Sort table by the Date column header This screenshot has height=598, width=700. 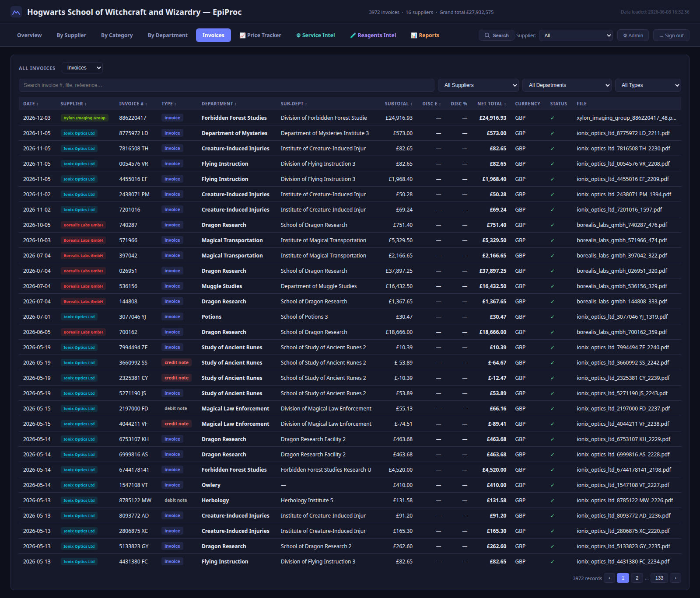click(x=31, y=104)
